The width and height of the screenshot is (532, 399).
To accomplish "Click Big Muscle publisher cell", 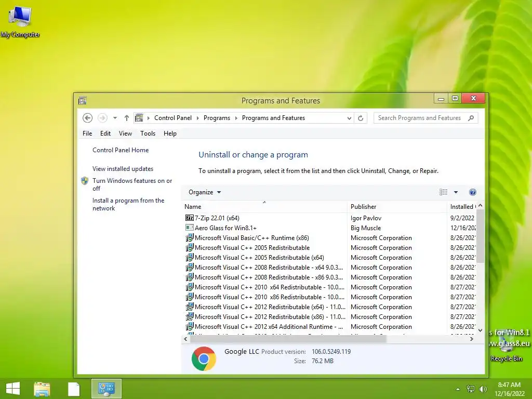I will [366, 228].
